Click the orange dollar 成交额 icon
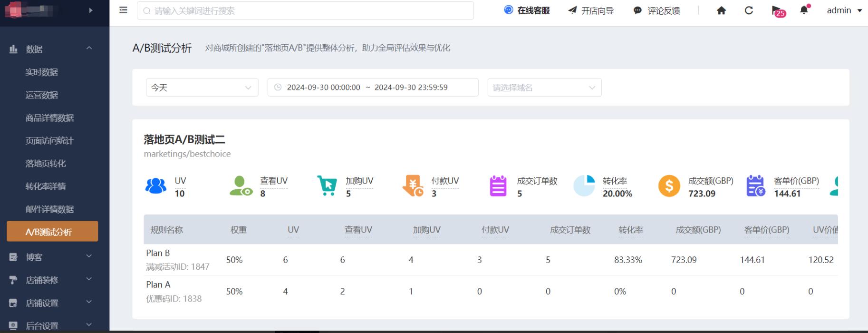This screenshot has width=868, height=333. click(x=669, y=186)
